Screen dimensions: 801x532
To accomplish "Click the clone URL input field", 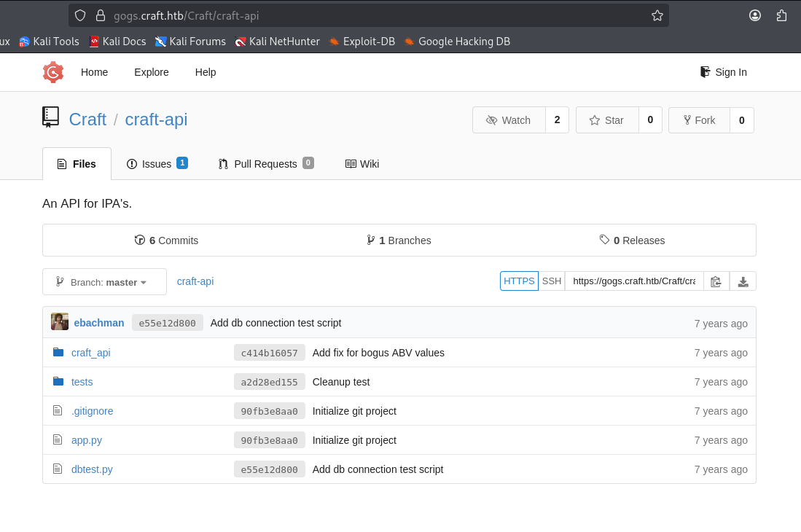I will coord(634,281).
